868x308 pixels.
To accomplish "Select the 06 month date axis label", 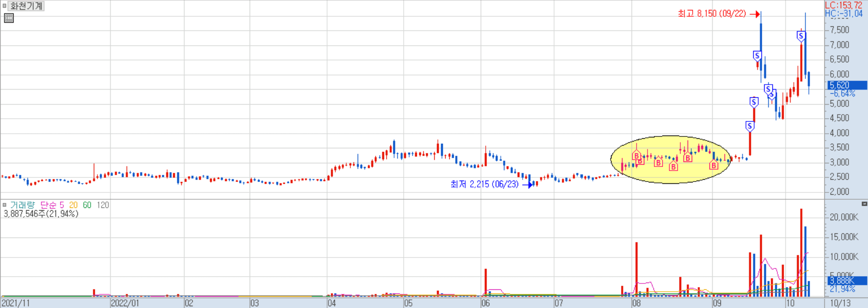I will [x=485, y=303].
